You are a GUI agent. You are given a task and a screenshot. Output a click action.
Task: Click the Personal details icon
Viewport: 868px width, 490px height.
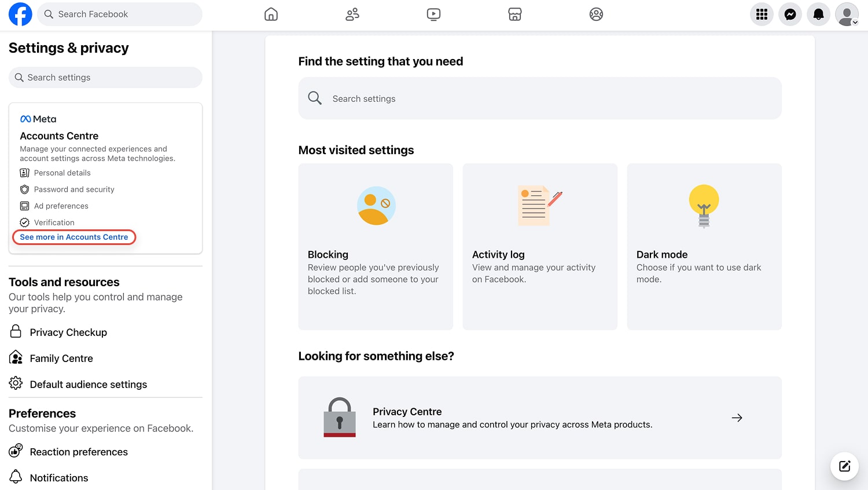(24, 173)
